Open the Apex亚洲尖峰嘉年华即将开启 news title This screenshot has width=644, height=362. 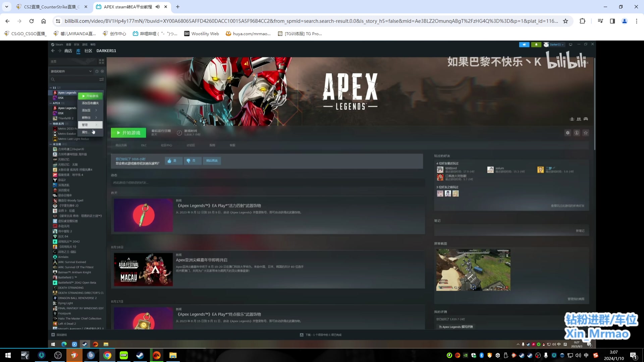202,260
